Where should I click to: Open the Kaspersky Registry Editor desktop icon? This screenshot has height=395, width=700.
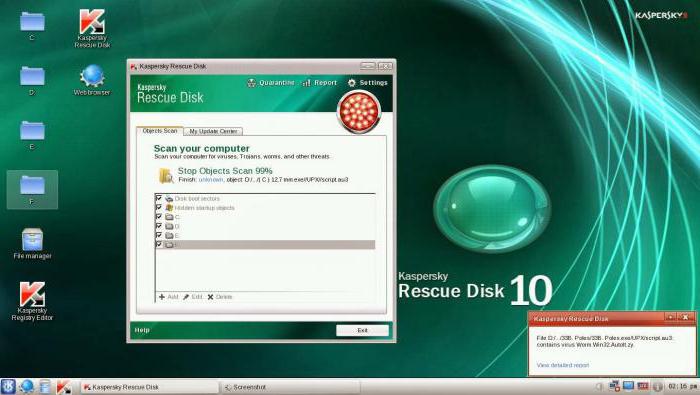[32, 301]
